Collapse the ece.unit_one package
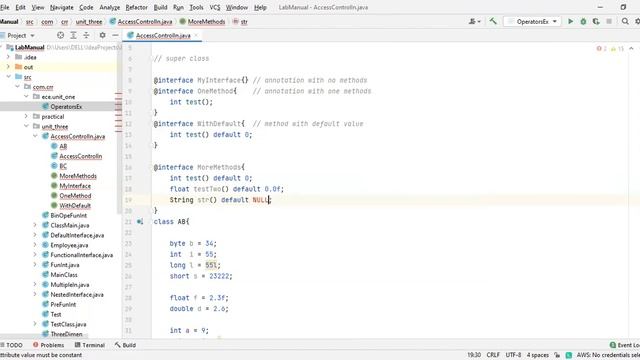The height and width of the screenshot is (360, 640). click(26, 97)
